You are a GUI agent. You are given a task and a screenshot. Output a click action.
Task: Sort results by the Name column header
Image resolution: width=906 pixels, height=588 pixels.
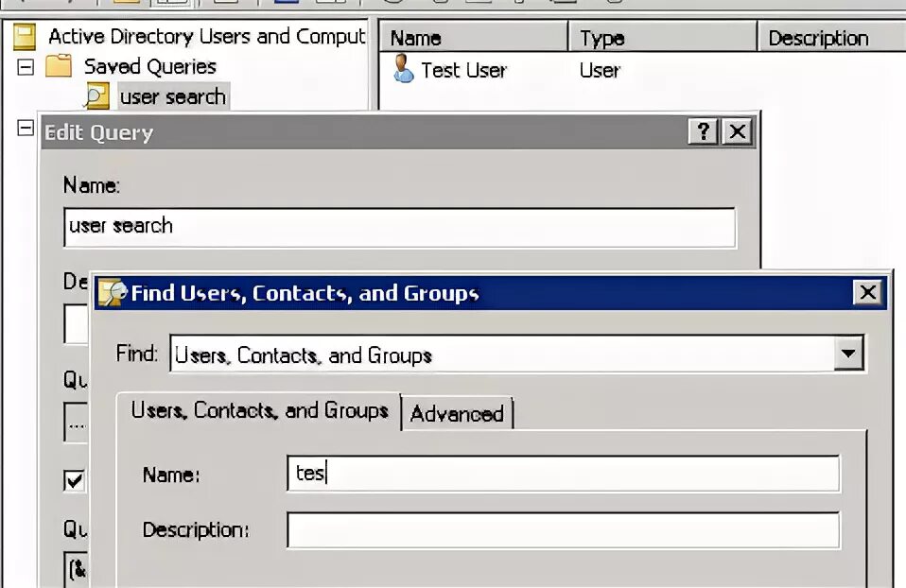tap(473, 38)
